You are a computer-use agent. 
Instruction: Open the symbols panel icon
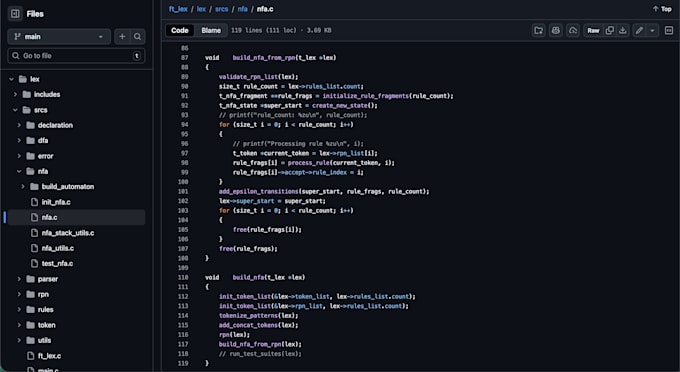point(669,30)
